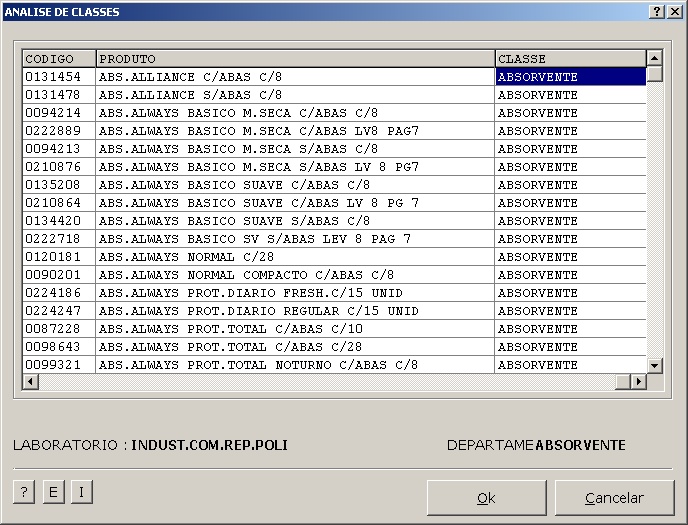Screen dimensions: 688x525
Task: Click the bold ABSORVENTE department value
Action: tap(580, 445)
